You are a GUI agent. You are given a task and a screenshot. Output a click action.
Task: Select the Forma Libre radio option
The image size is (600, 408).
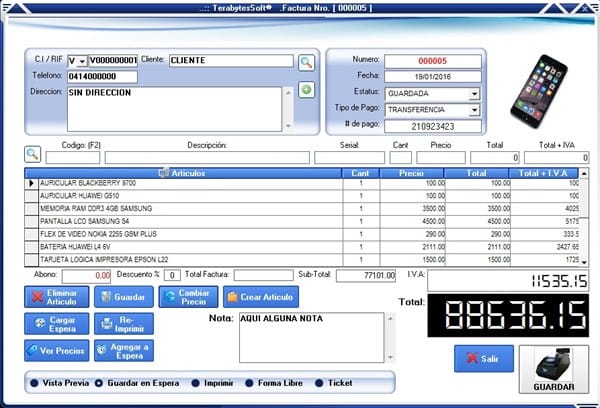coord(249,383)
